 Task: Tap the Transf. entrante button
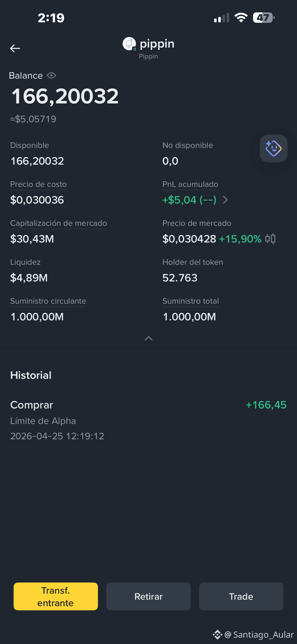pyautogui.click(x=56, y=596)
